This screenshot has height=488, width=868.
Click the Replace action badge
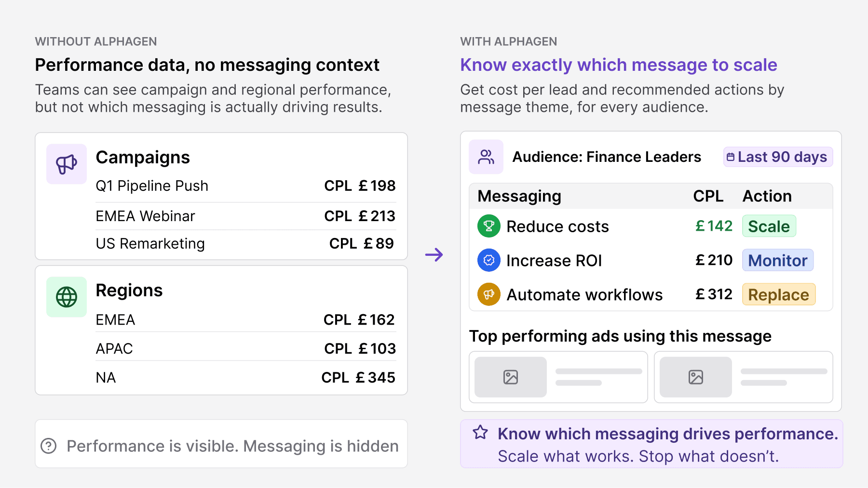point(779,294)
